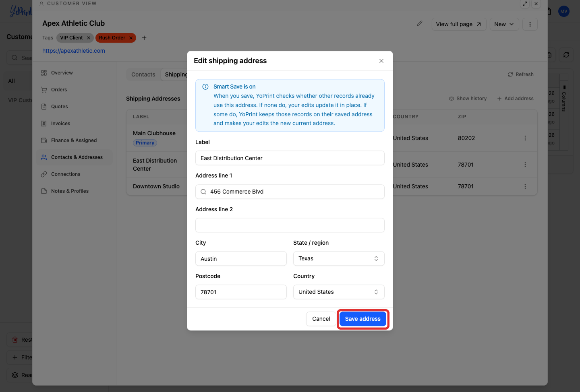Click the sync icon in background toolbar
The height and width of the screenshot is (392, 580).
click(x=566, y=55)
